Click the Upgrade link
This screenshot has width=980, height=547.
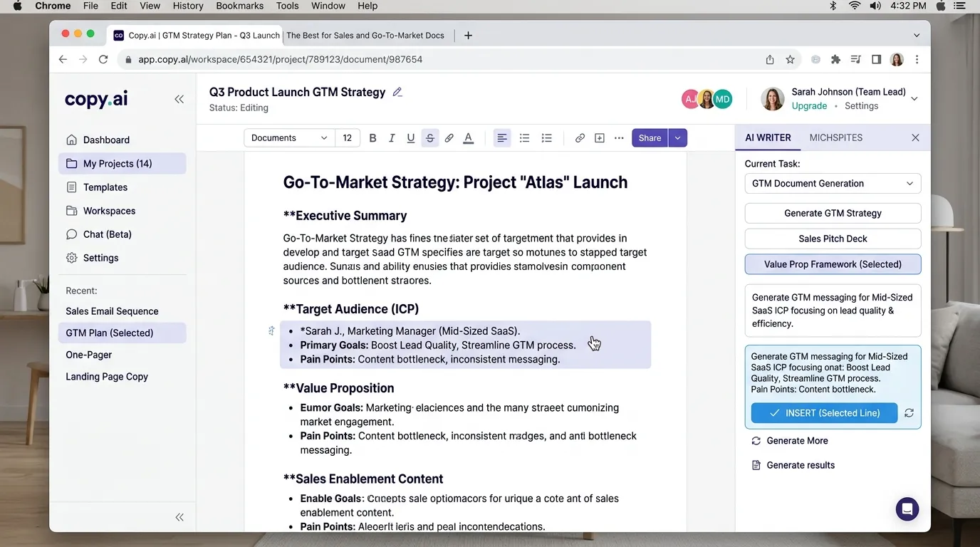pyautogui.click(x=809, y=106)
